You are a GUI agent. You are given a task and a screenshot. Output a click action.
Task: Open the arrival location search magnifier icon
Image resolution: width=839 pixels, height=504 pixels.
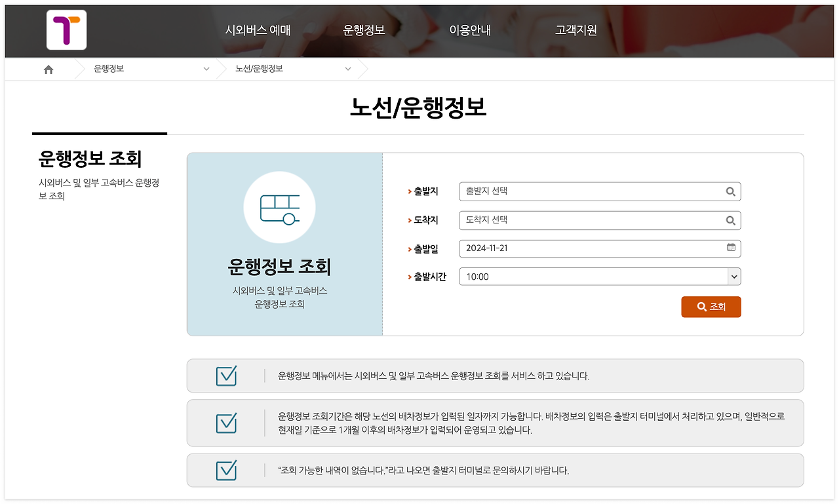click(730, 220)
